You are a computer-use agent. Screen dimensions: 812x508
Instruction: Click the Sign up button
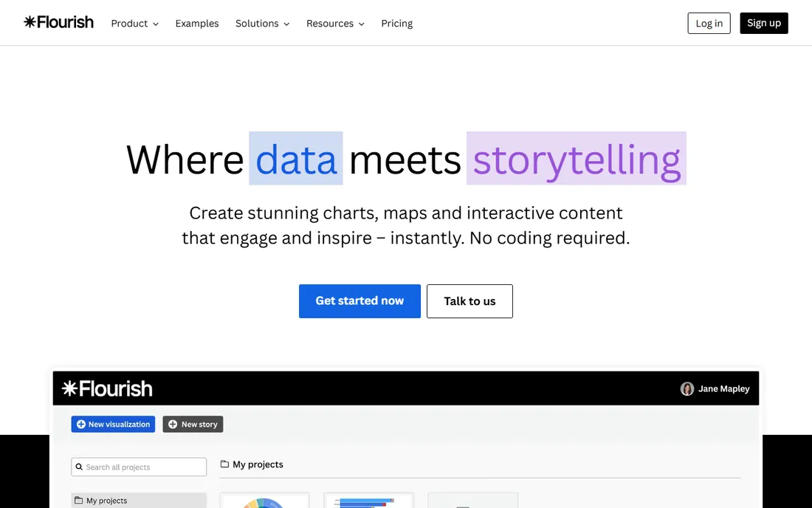pyautogui.click(x=764, y=24)
